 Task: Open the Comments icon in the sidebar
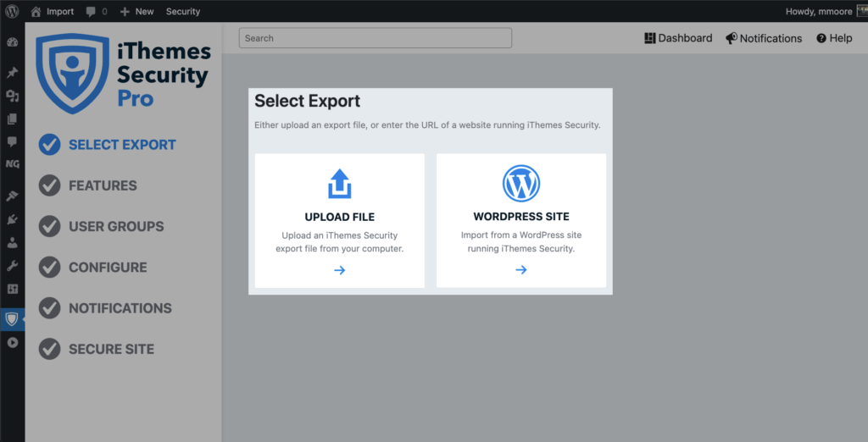(12, 142)
